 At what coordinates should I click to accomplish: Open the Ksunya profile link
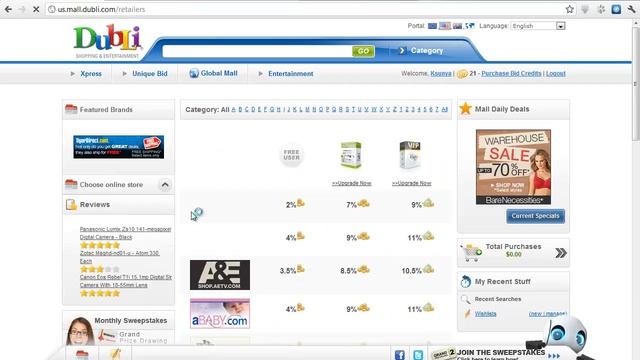441,74
